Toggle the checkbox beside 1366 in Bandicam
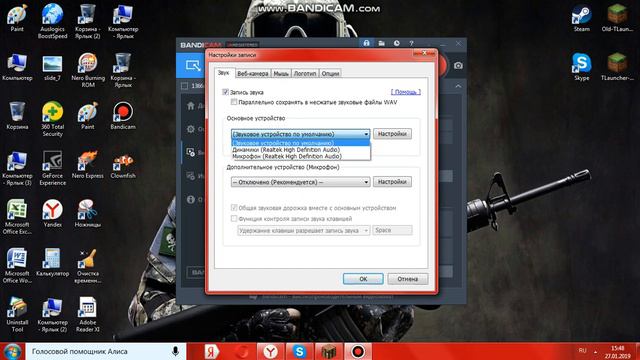The image size is (640, 360). click(184, 86)
